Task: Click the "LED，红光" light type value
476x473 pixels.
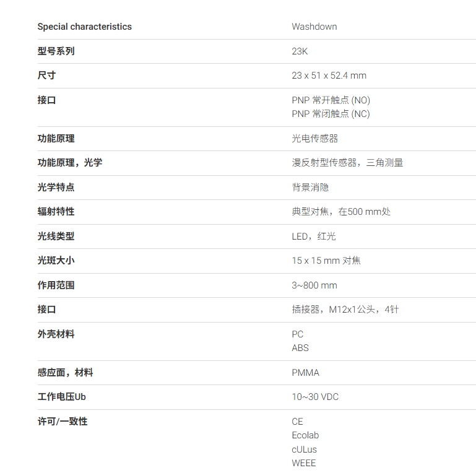Action: click(314, 236)
